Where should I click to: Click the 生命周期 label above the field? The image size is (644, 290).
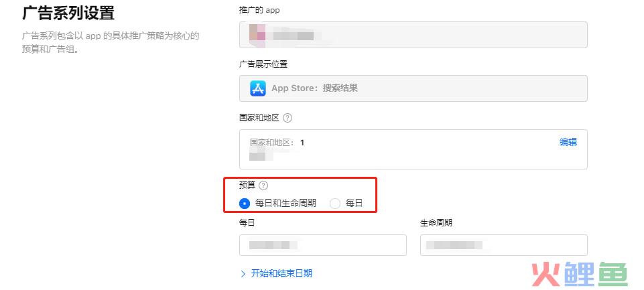(x=436, y=222)
